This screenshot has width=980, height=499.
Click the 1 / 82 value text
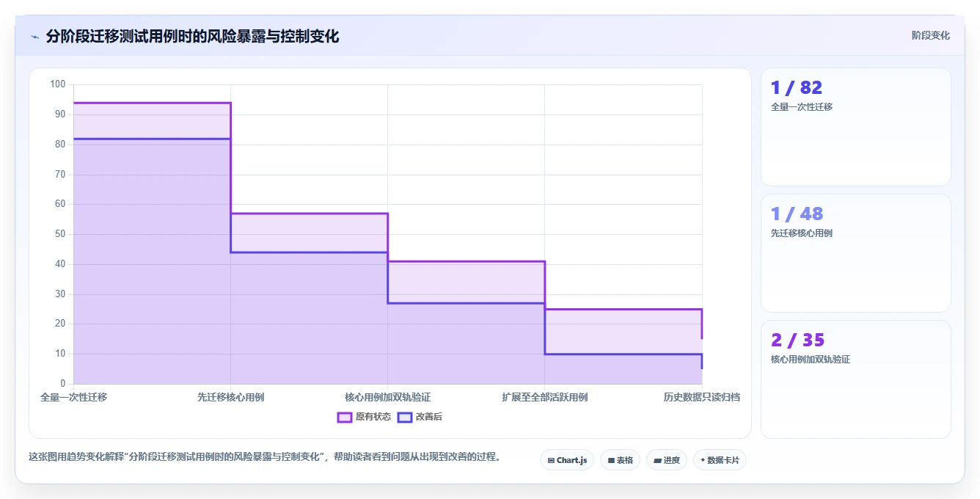click(797, 88)
